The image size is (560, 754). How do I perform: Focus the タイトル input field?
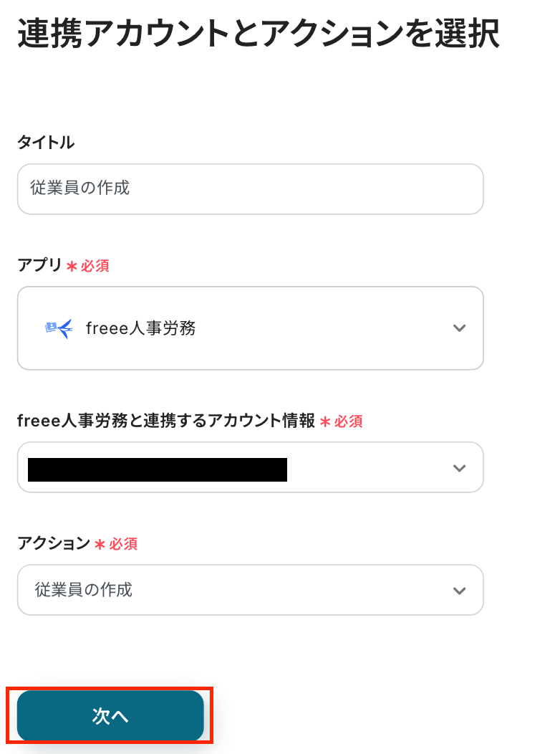pyautogui.click(x=250, y=188)
